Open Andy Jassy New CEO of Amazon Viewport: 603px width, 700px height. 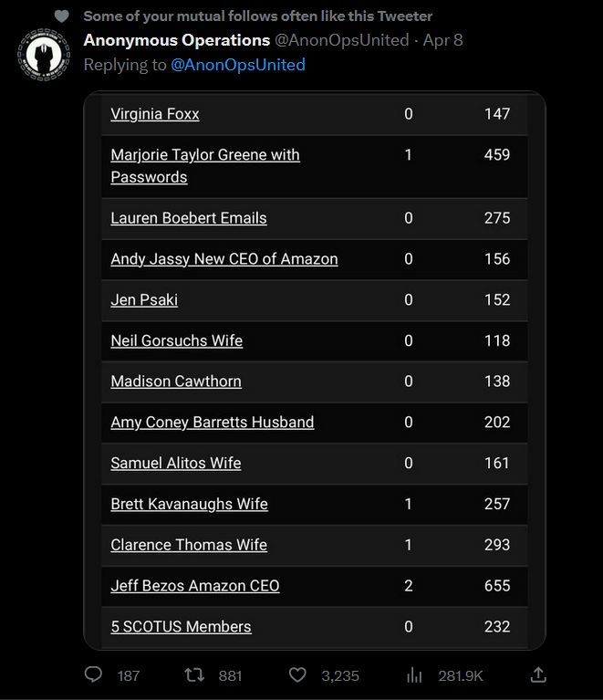(x=224, y=259)
